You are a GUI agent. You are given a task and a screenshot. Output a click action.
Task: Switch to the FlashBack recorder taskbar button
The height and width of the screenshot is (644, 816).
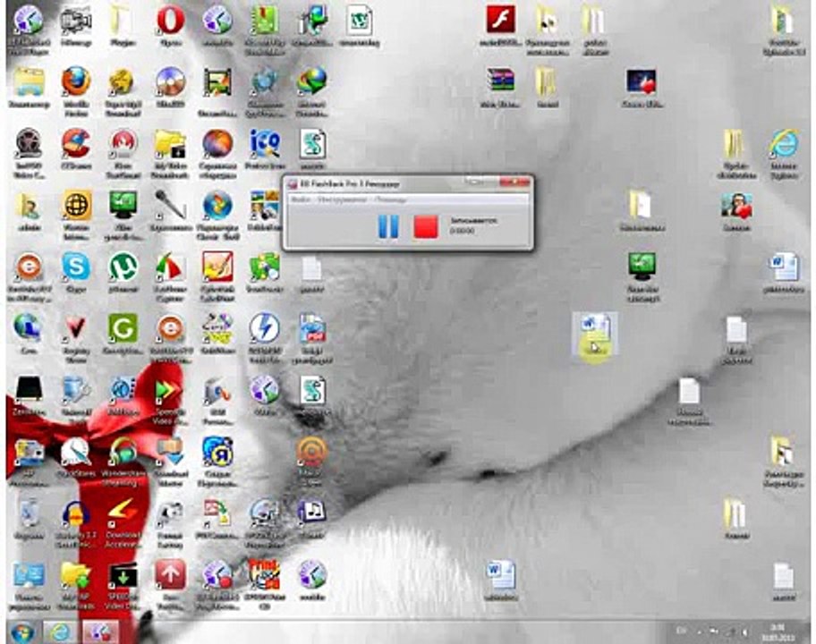point(100,631)
